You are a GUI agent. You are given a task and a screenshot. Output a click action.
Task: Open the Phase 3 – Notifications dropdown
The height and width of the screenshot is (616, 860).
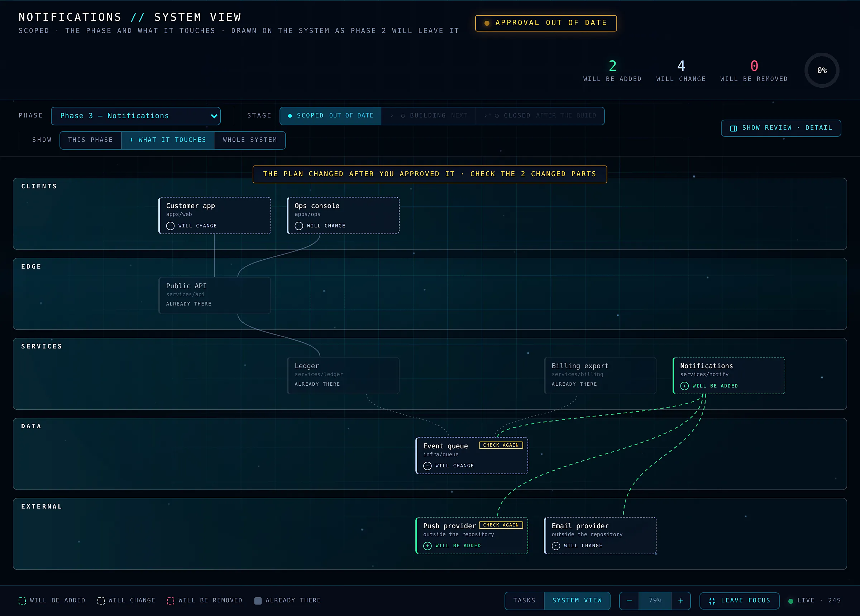(x=136, y=116)
